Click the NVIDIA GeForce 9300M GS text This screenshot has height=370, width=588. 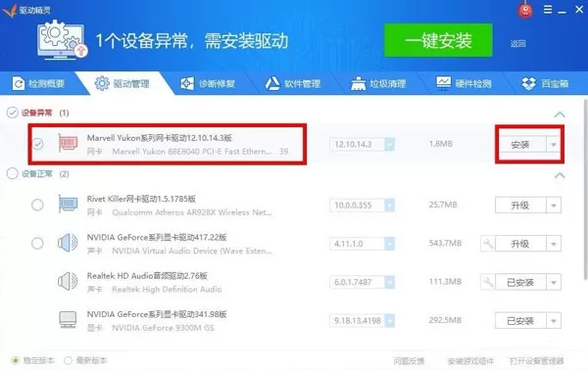[163, 328]
